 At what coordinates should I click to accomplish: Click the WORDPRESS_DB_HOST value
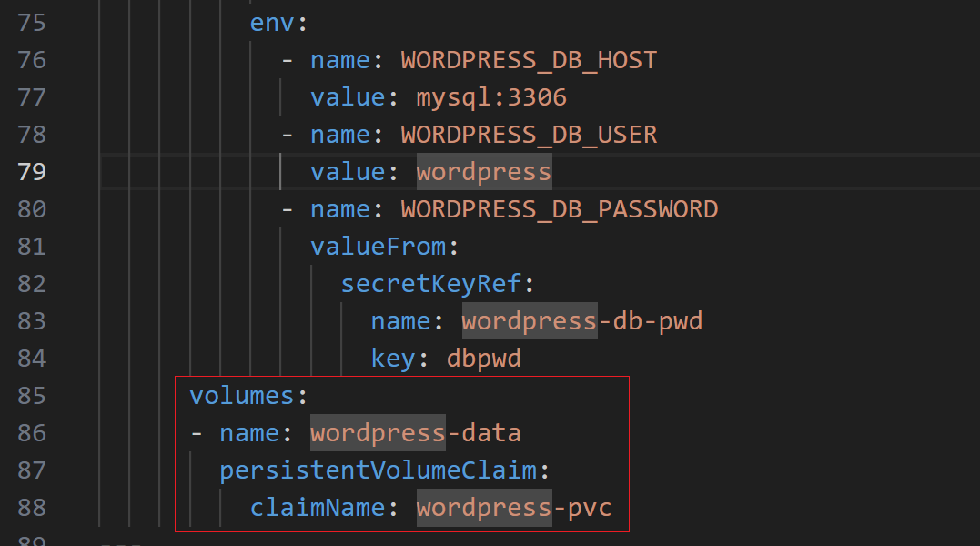529,61
